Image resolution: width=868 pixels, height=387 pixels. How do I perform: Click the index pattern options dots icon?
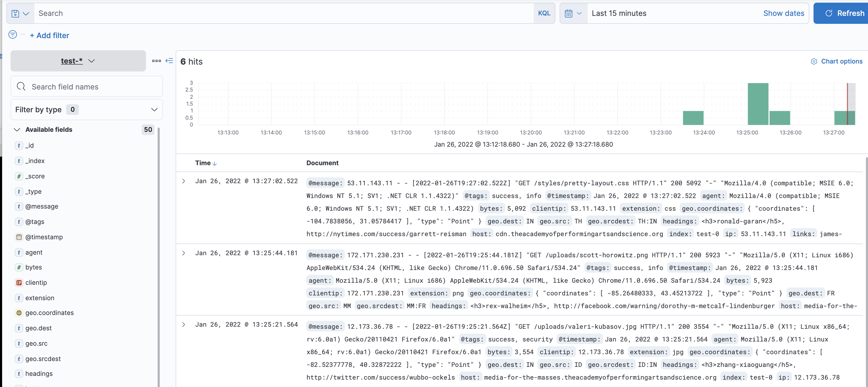click(x=156, y=61)
